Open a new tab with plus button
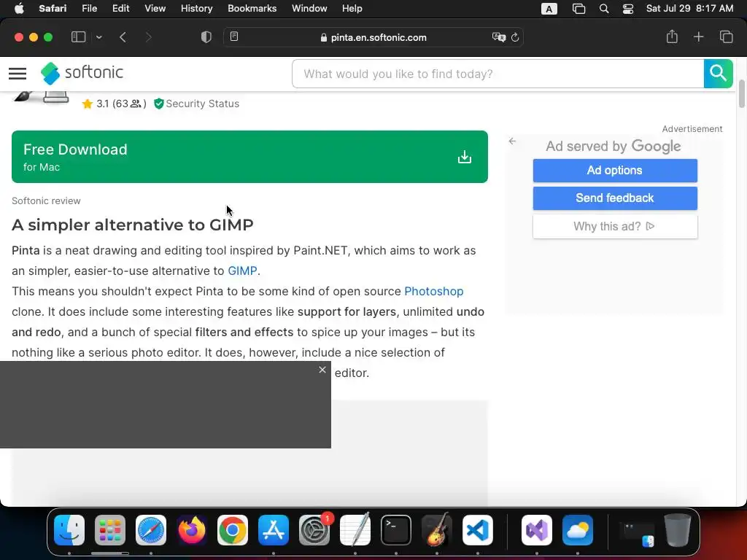The image size is (747, 560). 698,36
